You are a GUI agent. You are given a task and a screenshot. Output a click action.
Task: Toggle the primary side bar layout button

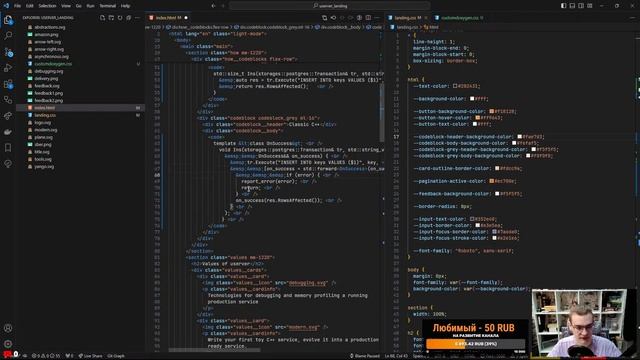(x=563, y=6)
